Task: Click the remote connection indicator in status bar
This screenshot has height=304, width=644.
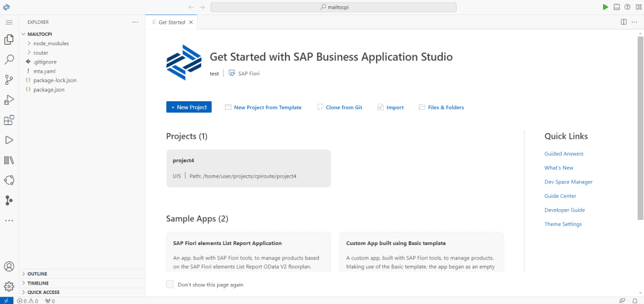Action: click(x=6, y=301)
